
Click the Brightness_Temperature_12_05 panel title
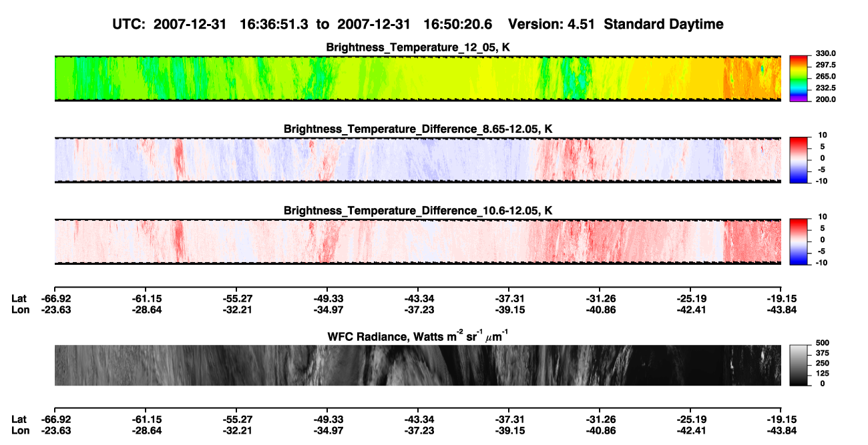coord(418,47)
